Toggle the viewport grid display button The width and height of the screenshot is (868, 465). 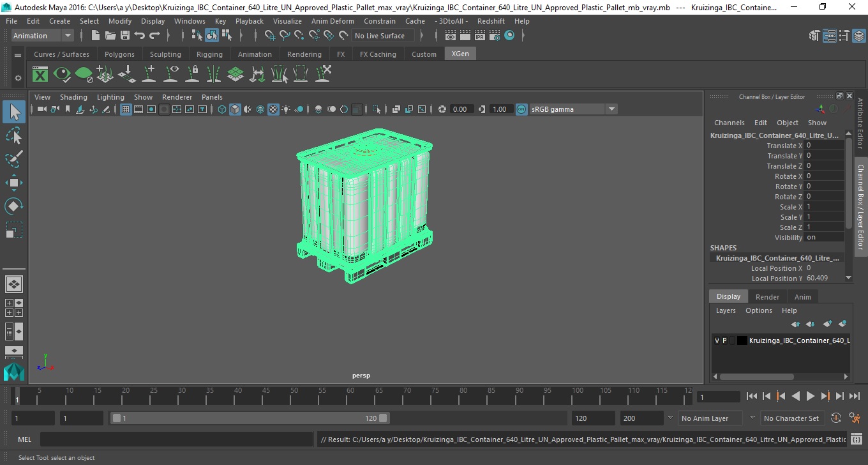click(x=126, y=109)
